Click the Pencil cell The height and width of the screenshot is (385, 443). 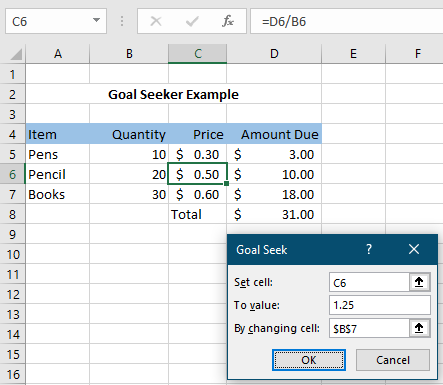click(58, 174)
